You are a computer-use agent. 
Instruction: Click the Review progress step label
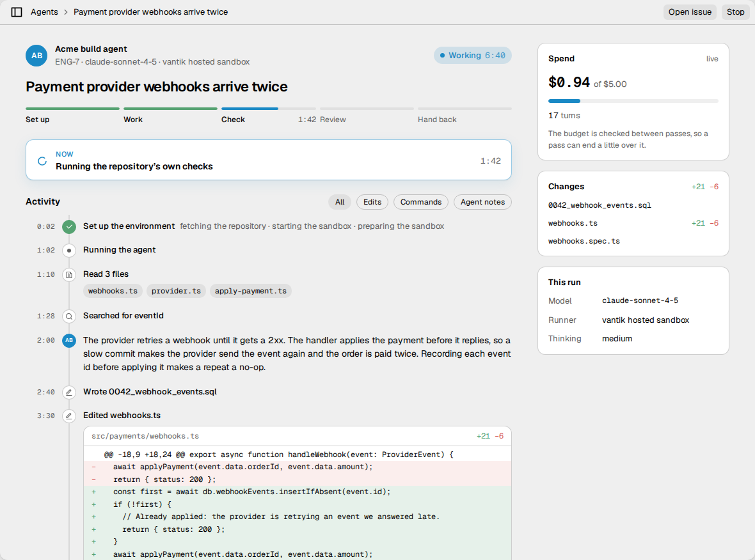(333, 120)
